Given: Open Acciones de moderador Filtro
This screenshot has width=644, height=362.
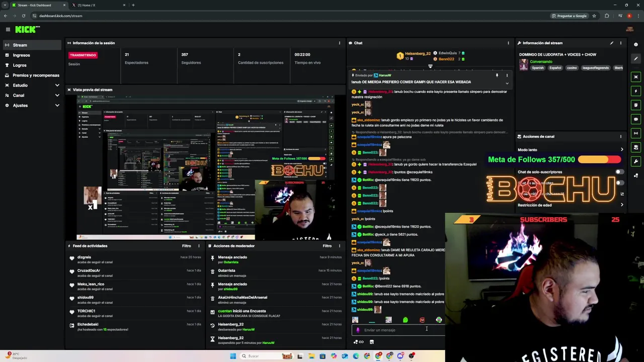Looking at the screenshot, I should pos(327,246).
